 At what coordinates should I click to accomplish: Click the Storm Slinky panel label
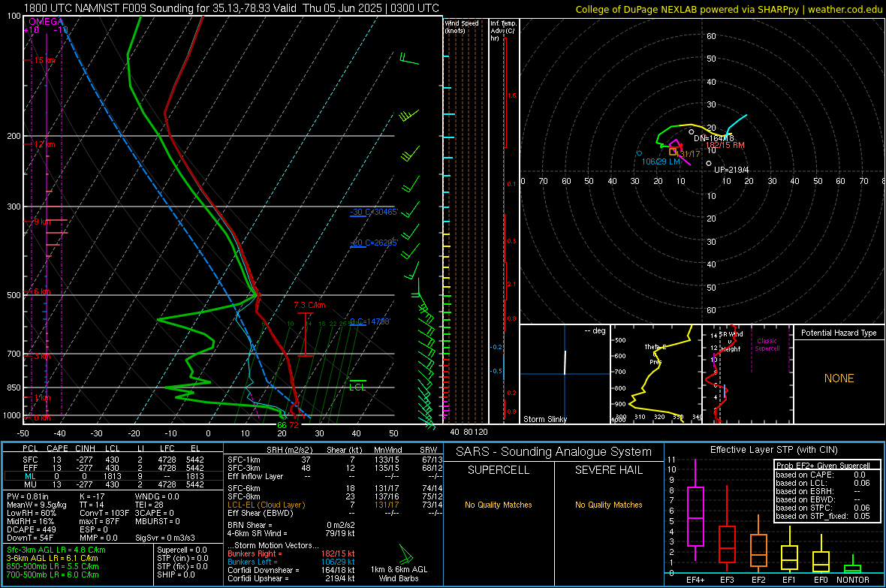click(x=544, y=419)
